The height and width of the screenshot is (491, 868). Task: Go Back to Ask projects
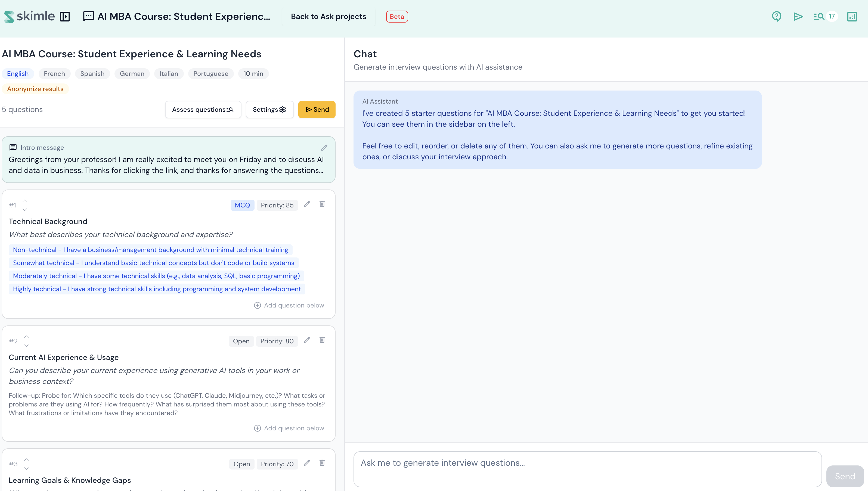[328, 16]
